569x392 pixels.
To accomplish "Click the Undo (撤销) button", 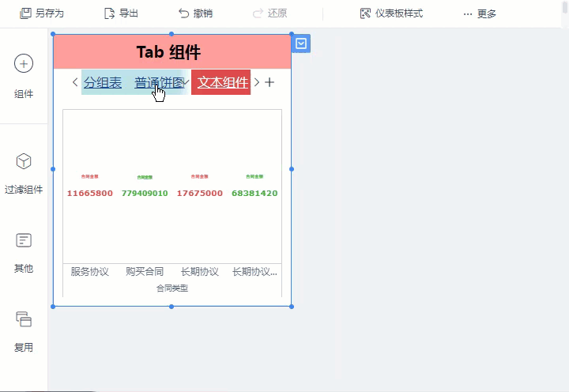I will [196, 13].
